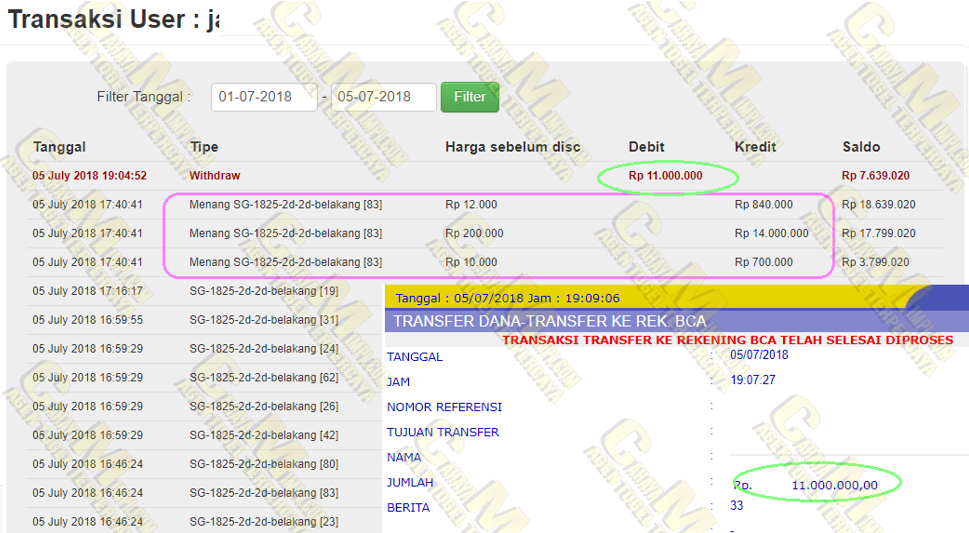Viewport: 969px width, 533px height.
Task: Click the end date field showing 05-07-2018
Action: (x=383, y=97)
